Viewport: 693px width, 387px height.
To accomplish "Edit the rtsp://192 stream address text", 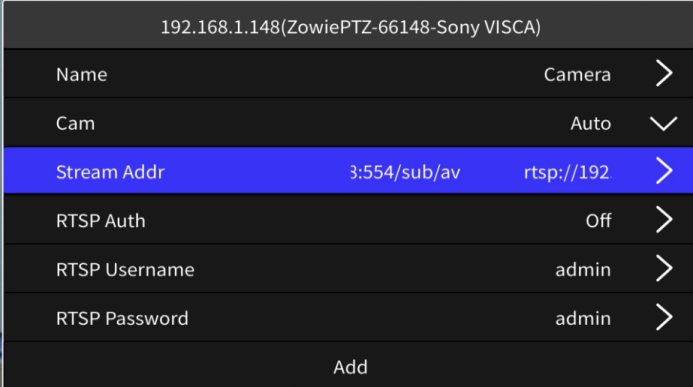I will pyautogui.click(x=567, y=172).
